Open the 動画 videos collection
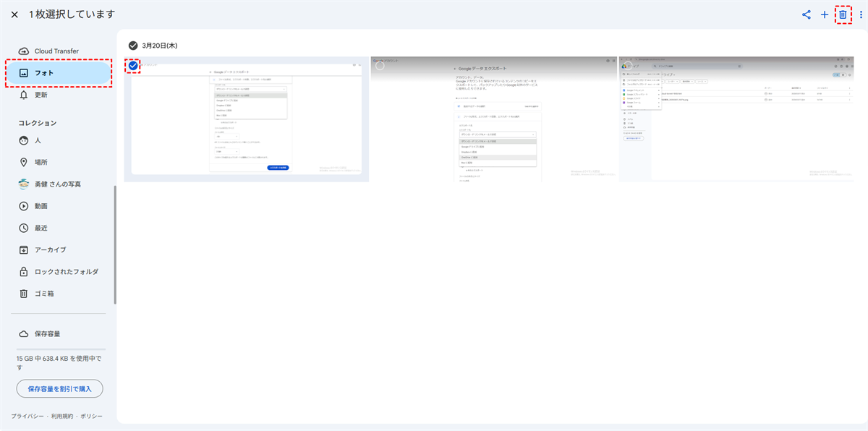 (x=41, y=206)
